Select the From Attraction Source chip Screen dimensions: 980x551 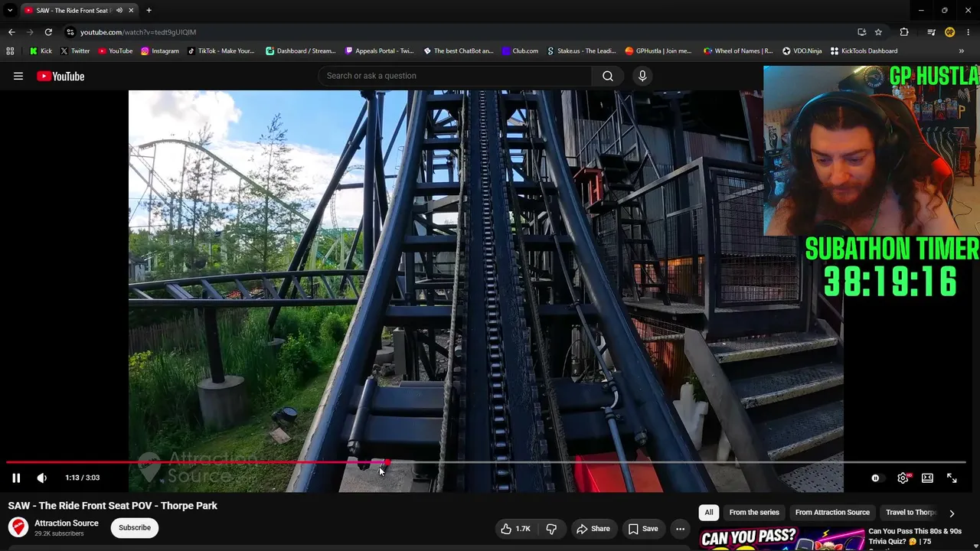[832, 513]
